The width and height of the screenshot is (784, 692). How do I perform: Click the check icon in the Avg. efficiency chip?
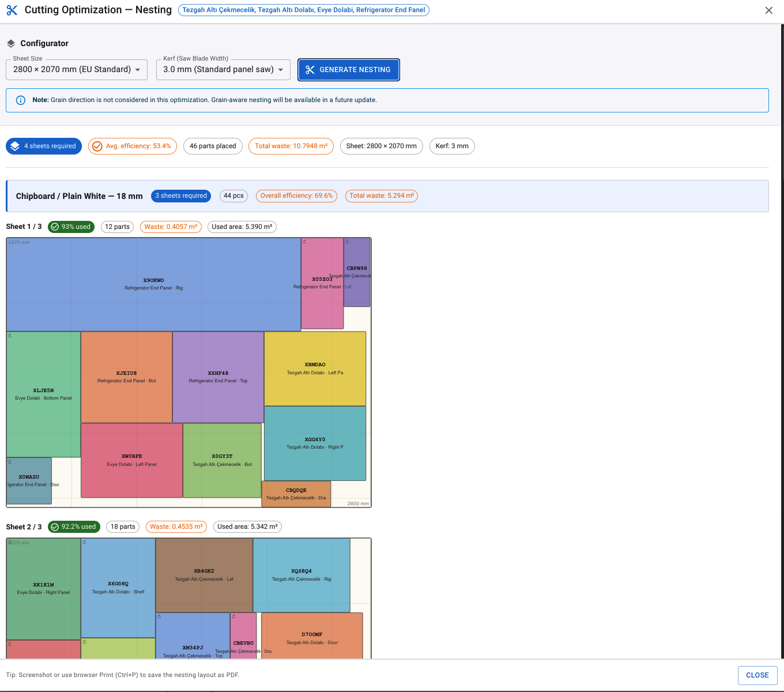pyautogui.click(x=97, y=146)
